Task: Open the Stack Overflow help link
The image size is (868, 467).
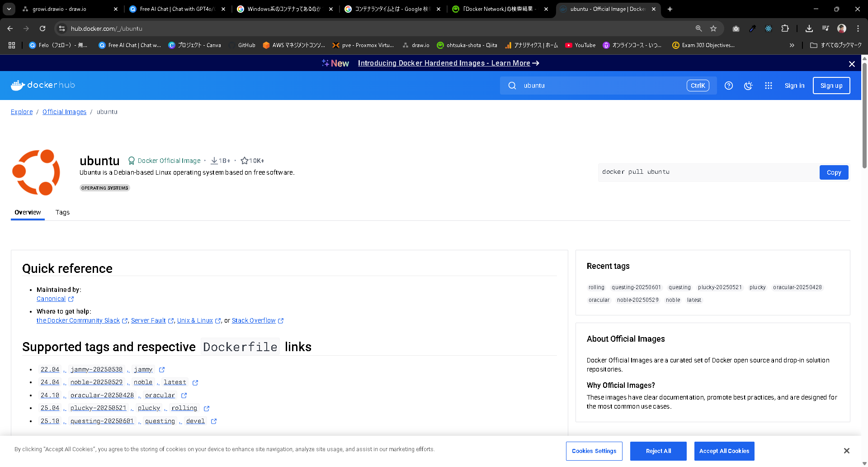Action: [254, 321]
